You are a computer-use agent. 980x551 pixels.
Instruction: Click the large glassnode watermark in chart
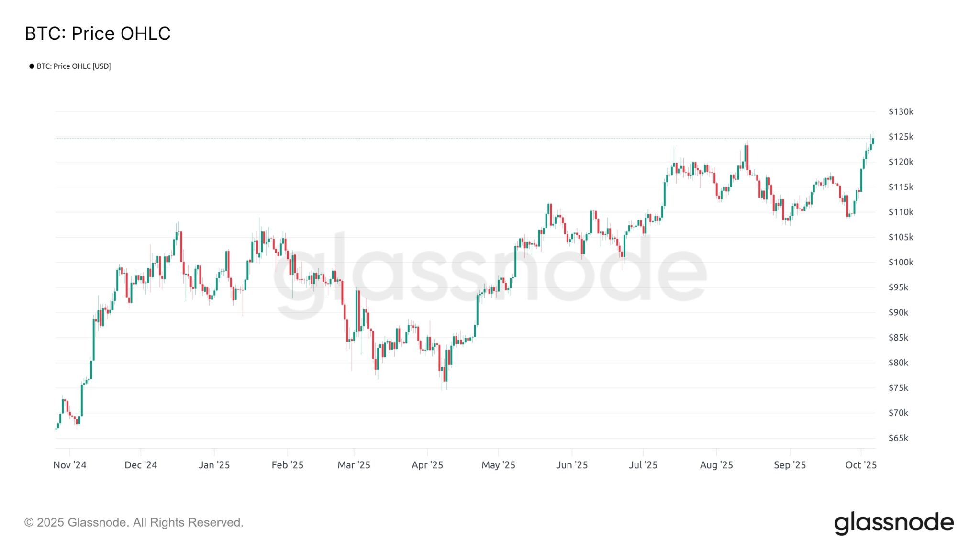(490, 273)
